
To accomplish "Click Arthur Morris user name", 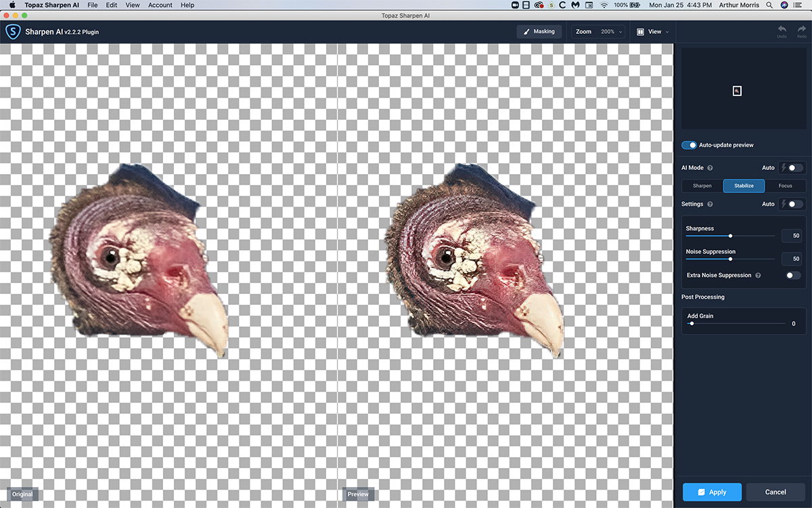I will 740,5.
